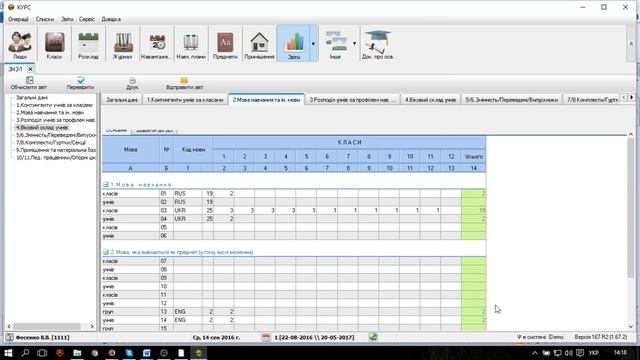Click the УКР language indicator in tray
Viewport: 640px width, 360px height.
(594, 353)
